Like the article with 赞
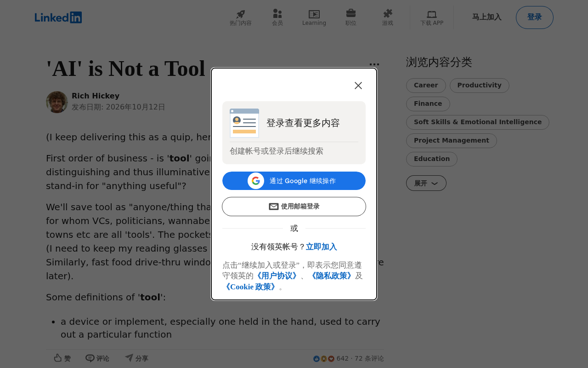Viewport: 588px width, 368px height. pyautogui.click(x=62, y=358)
